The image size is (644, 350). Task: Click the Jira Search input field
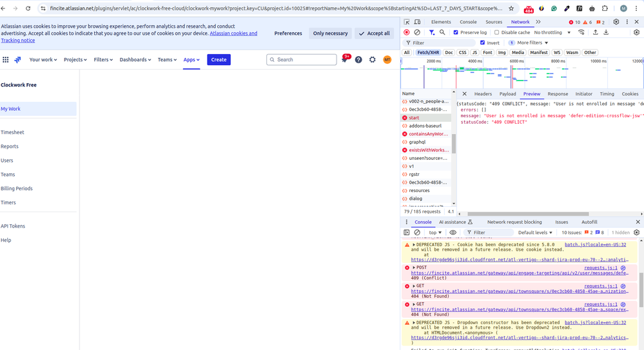302,59
